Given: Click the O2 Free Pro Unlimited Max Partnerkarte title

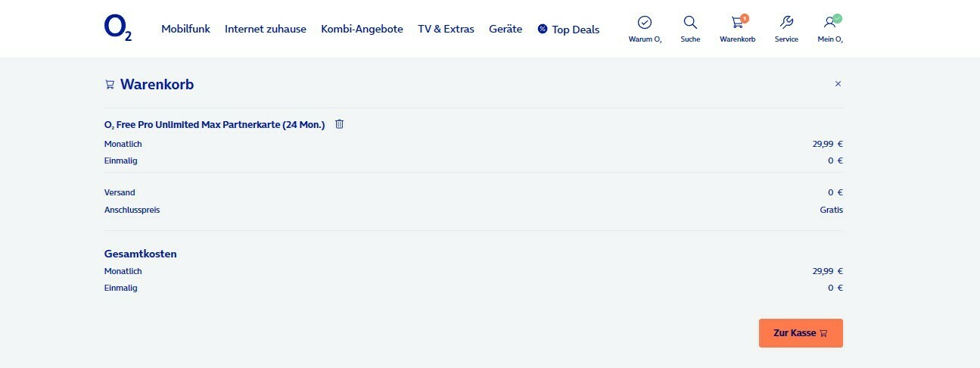Looking at the screenshot, I should point(215,125).
